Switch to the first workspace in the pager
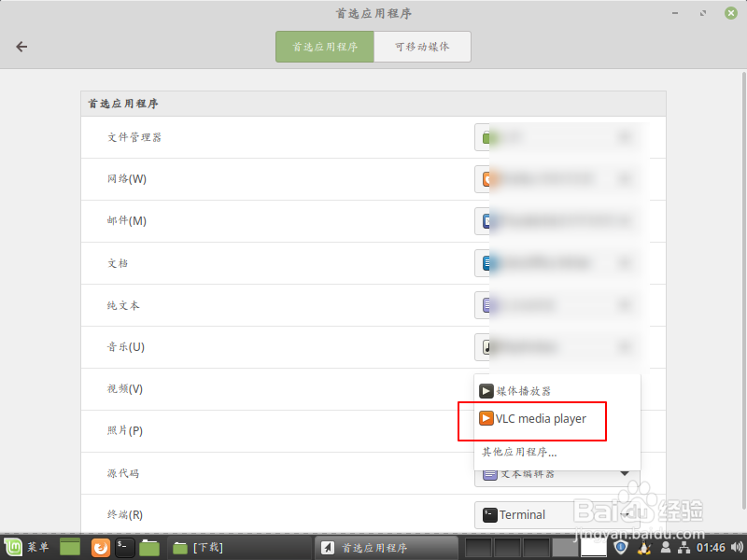The height and width of the screenshot is (560, 747). tap(478, 548)
